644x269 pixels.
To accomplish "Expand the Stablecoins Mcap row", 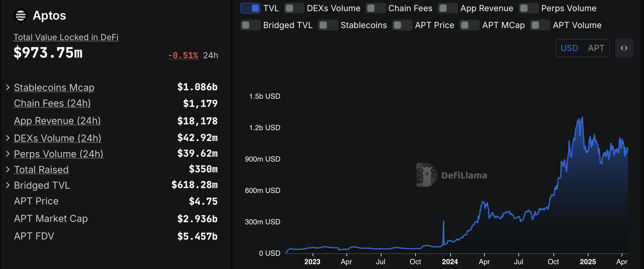I will [8, 87].
